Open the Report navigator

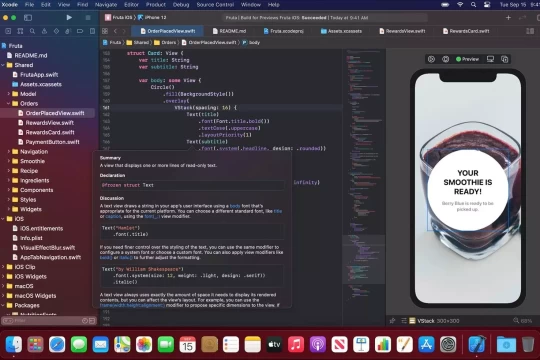click(92, 31)
